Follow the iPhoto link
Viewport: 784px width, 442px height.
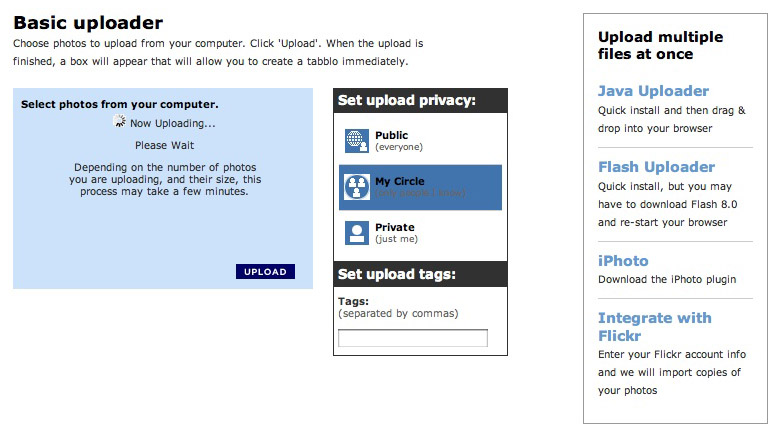tap(623, 261)
